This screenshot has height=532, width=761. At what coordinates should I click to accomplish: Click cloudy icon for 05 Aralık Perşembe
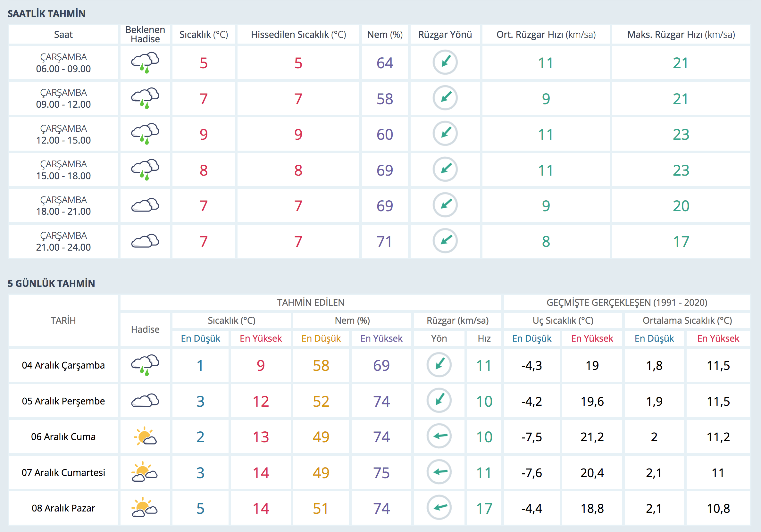point(145,401)
